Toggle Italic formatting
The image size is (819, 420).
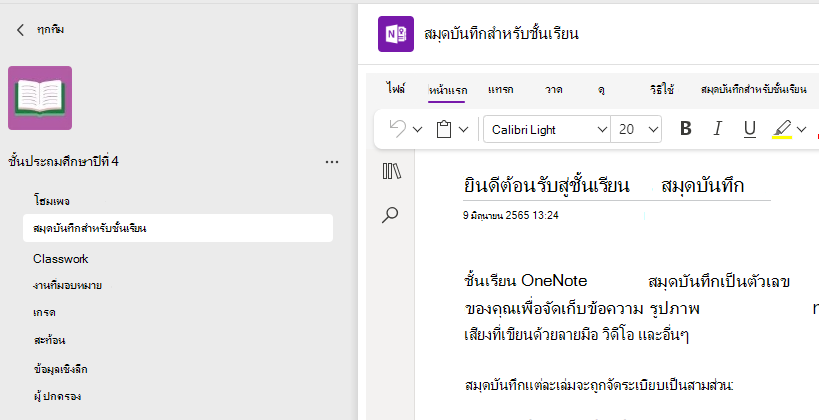point(718,129)
